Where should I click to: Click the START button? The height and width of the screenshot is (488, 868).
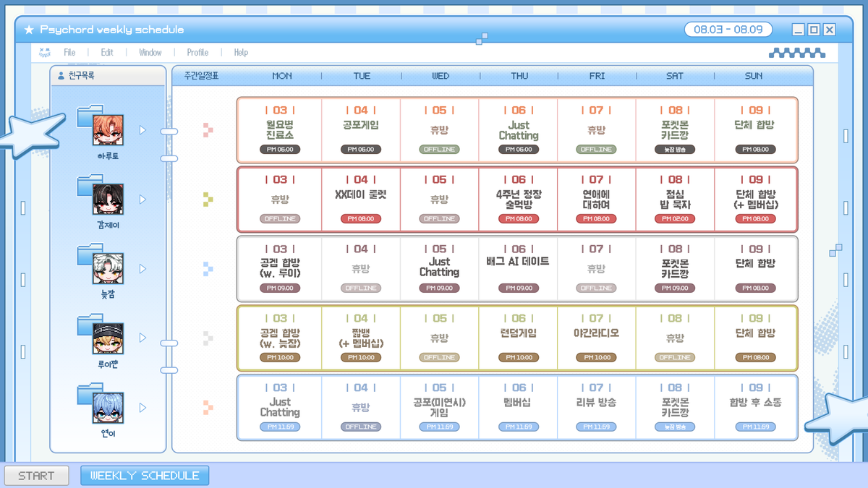click(36, 476)
